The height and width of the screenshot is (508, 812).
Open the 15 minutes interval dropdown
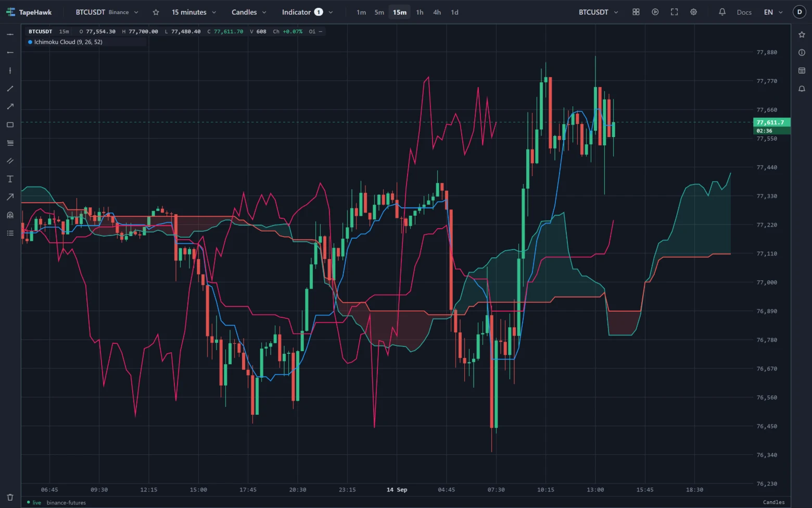pos(194,12)
